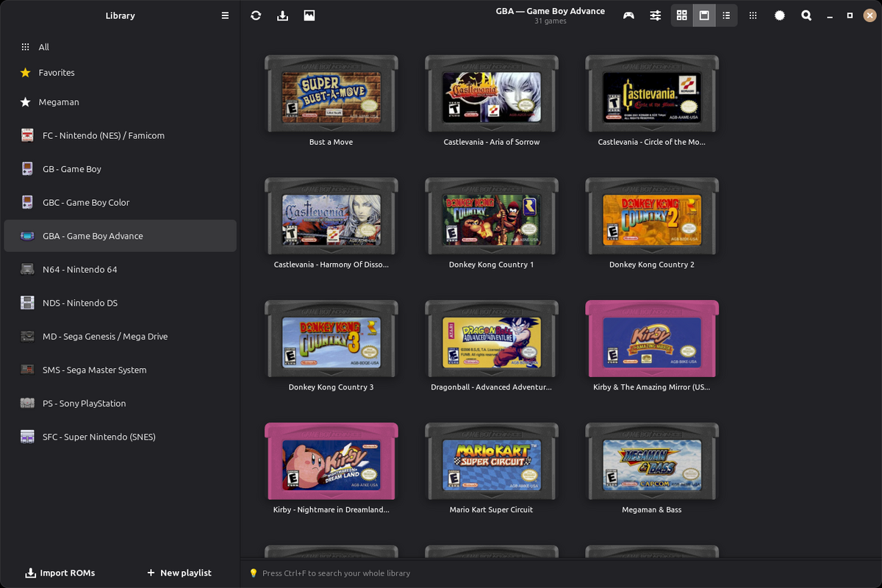The width and height of the screenshot is (882, 588).
Task: Open the Bust a Move cartridge
Action: tap(331, 94)
